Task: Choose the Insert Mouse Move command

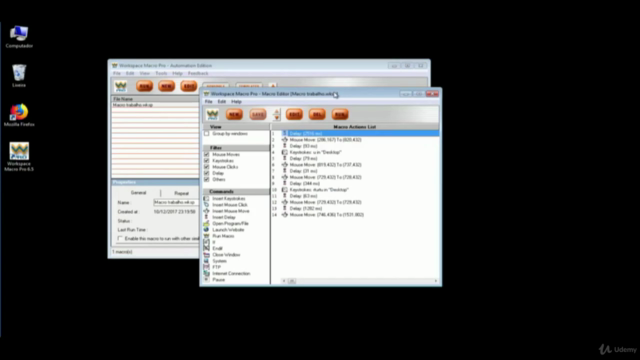Action: pos(231,211)
